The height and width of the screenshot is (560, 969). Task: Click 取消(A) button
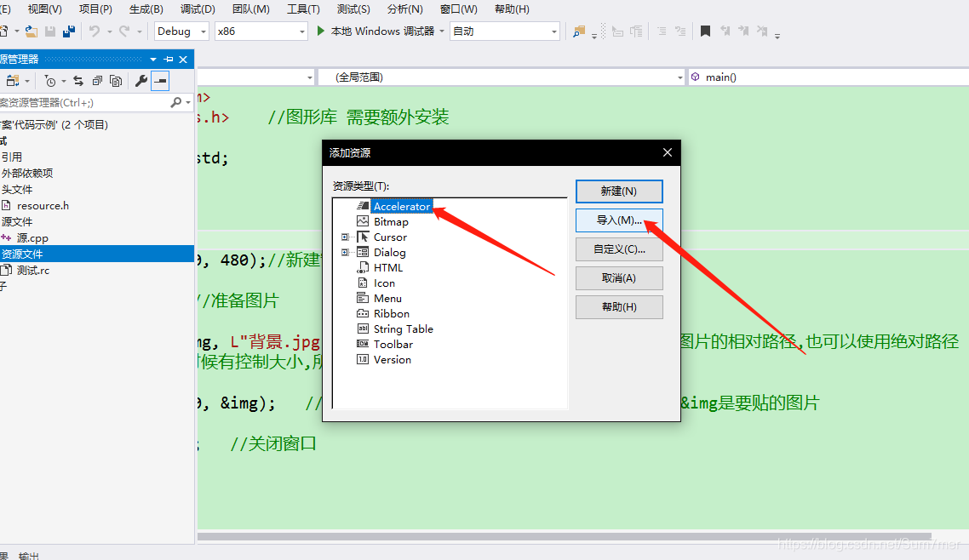[619, 278]
